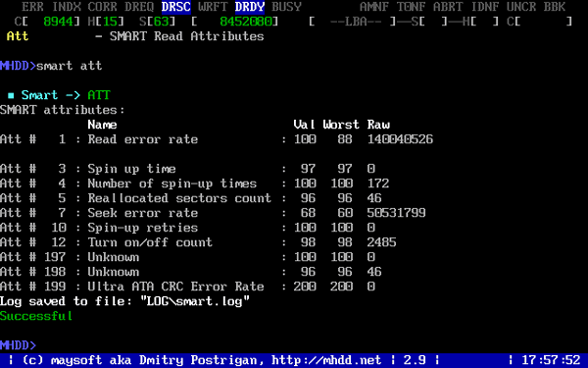Click the green total LBA value 8452080
The image size is (588, 368).
coord(246,22)
